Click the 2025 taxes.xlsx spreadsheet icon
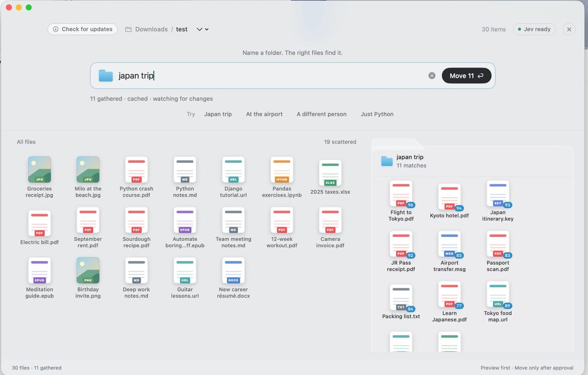 (330, 173)
